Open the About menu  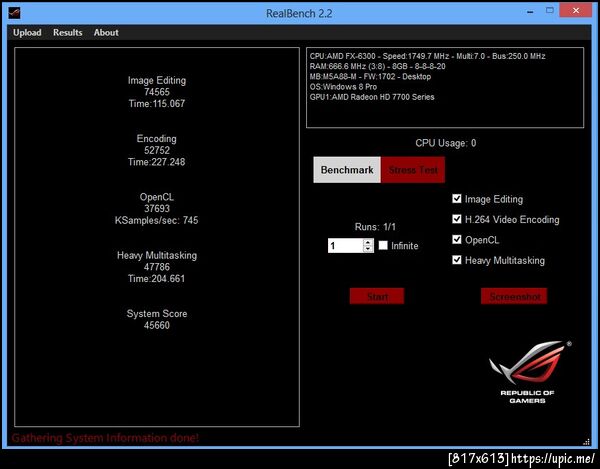tap(106, 33)
